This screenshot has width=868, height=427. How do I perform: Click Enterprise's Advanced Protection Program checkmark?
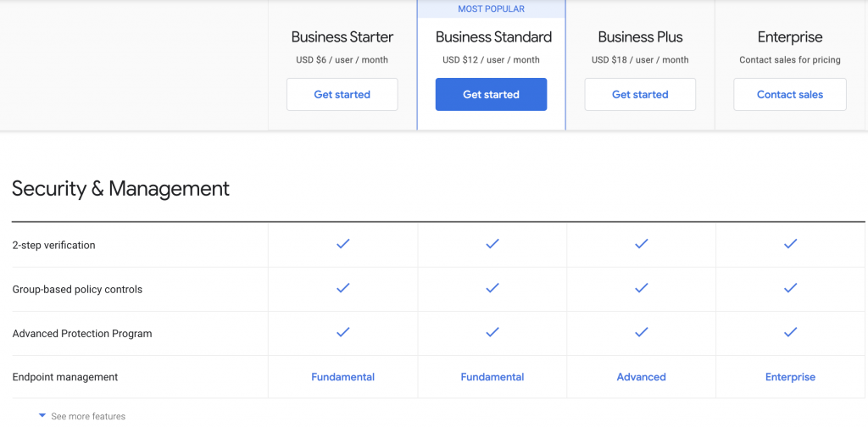pyautogui.click(x=791, y=332)
